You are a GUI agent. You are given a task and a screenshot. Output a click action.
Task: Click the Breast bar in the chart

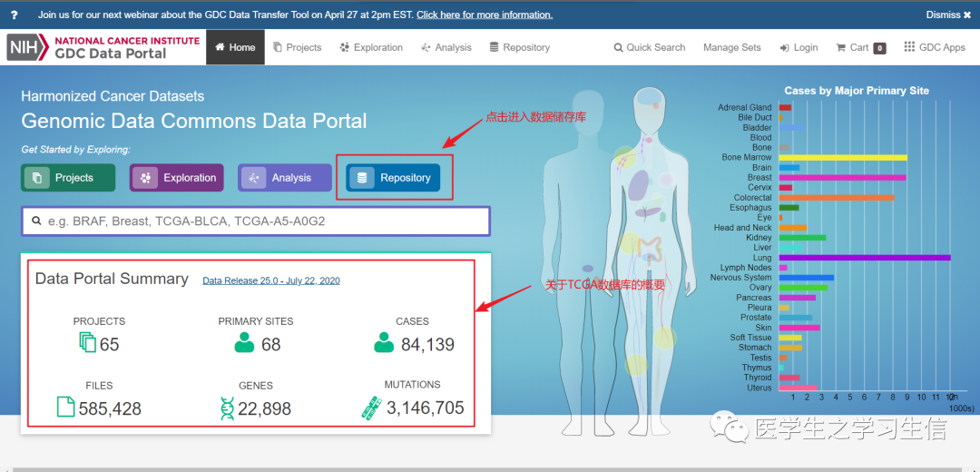[x=842, y=178]
